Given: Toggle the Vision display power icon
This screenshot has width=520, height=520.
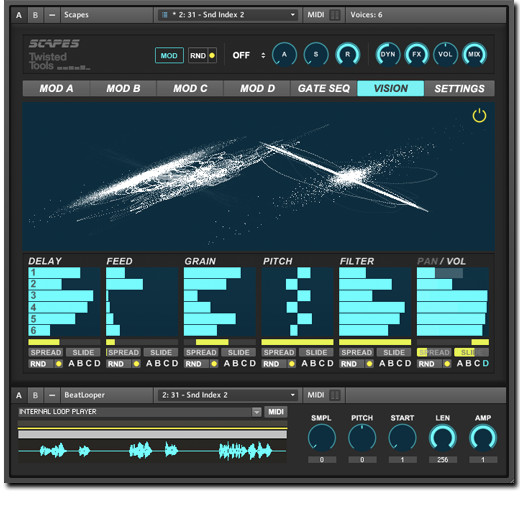Looking at the screenshot, I should tap(479, 116).
